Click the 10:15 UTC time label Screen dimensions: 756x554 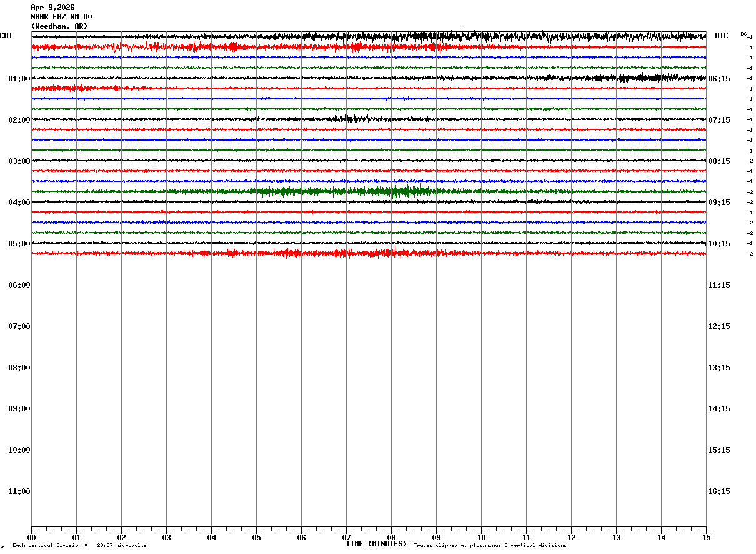[719, 244]
